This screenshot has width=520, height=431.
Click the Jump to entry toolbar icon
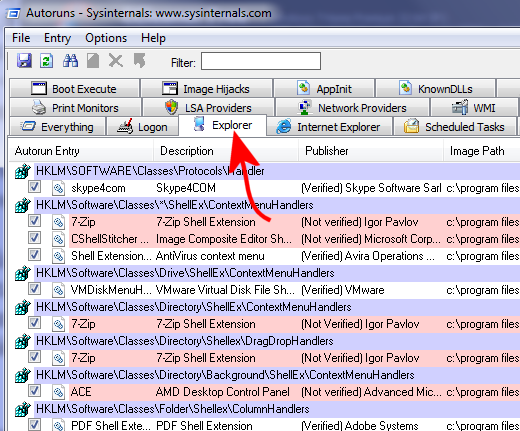pos(139,61)
